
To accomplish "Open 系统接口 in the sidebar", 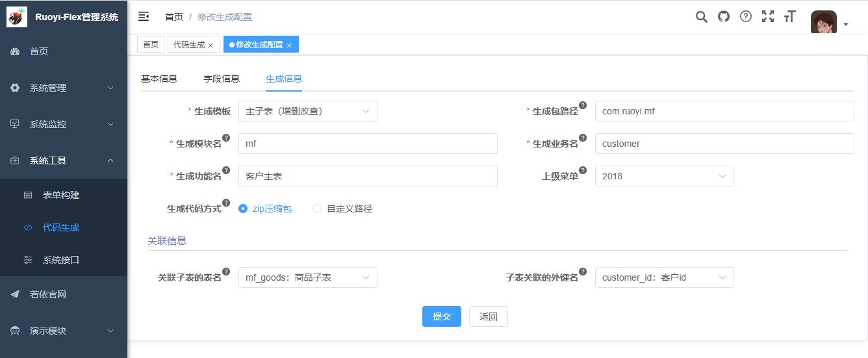I will point(64,260).
